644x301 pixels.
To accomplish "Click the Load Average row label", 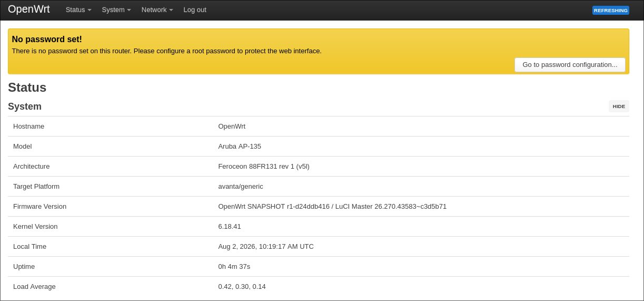I will pos(34,287).
